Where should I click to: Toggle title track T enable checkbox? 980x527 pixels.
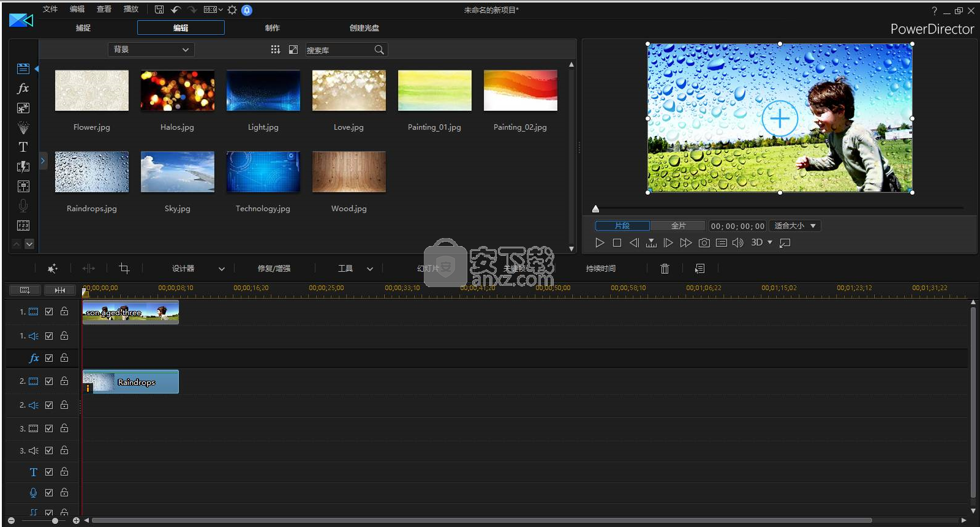49,472
